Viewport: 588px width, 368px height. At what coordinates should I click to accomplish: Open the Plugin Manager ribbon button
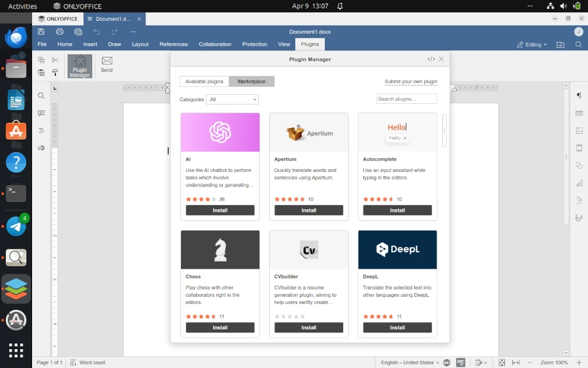coord(80,66)
